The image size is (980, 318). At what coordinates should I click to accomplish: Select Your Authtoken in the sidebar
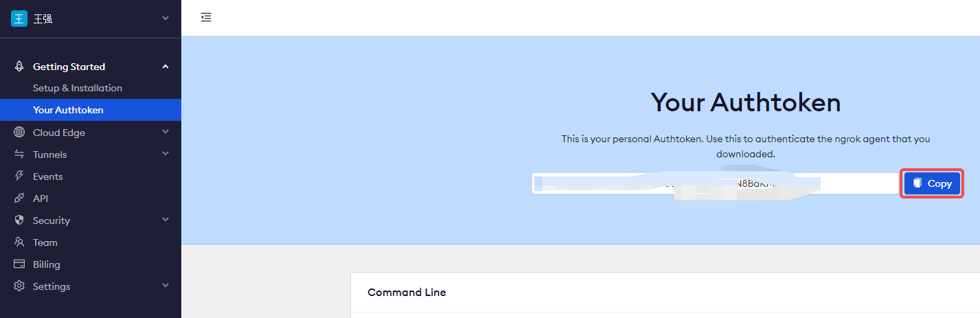click(68, 110)
